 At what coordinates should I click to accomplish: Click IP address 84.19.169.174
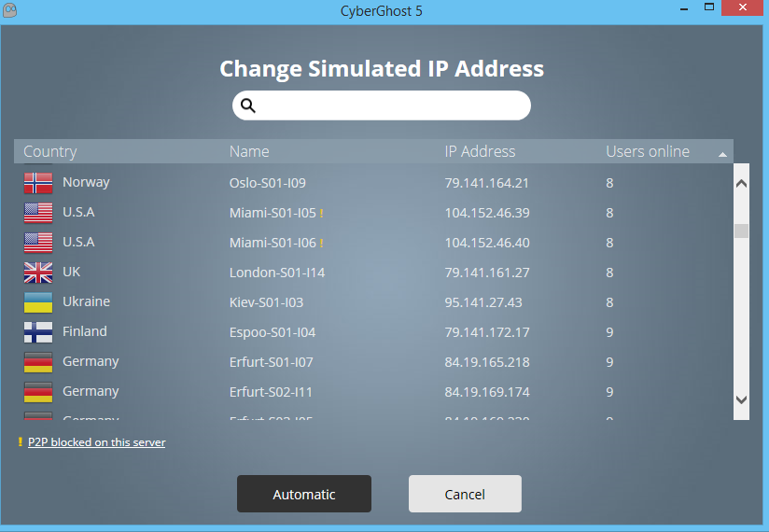pos(487,393)
